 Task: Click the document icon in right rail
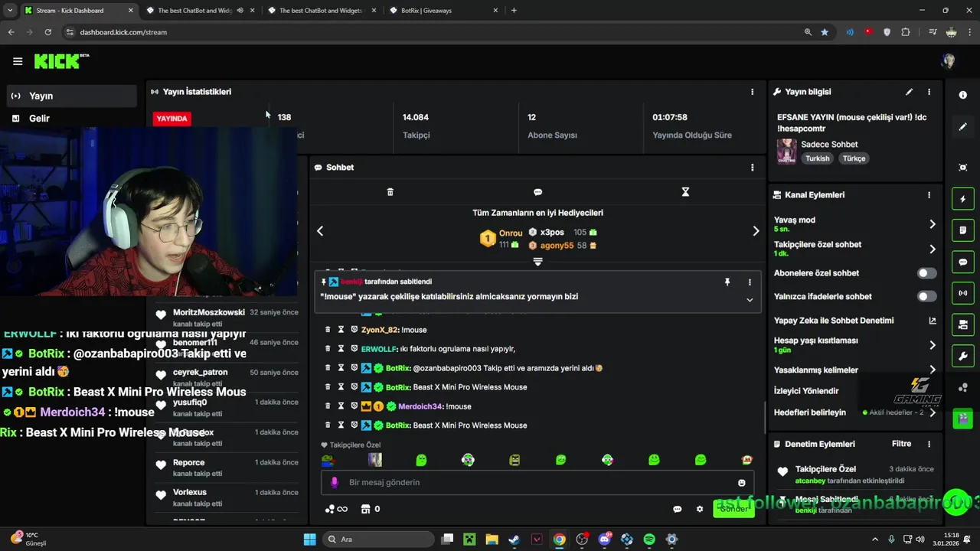(962, 230)
